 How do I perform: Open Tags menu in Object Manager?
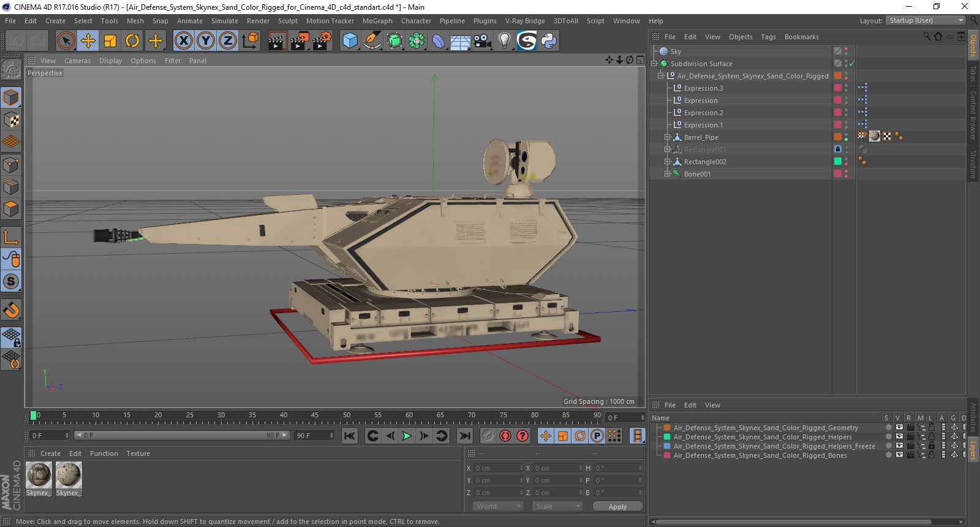[768, 37]
